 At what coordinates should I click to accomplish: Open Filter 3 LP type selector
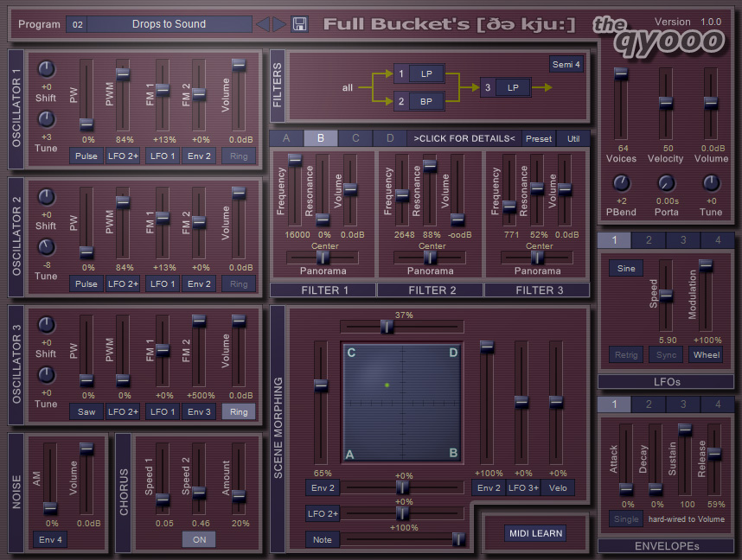click(513, 87)
